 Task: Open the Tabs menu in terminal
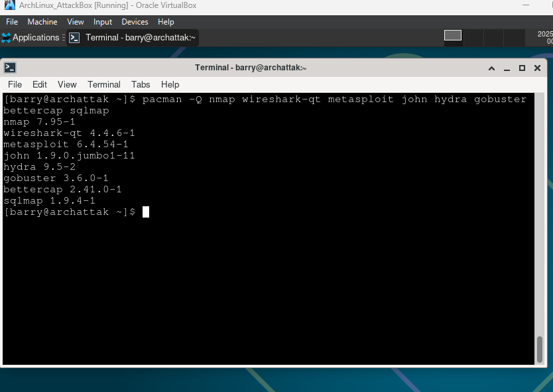(x=141, y=85)
